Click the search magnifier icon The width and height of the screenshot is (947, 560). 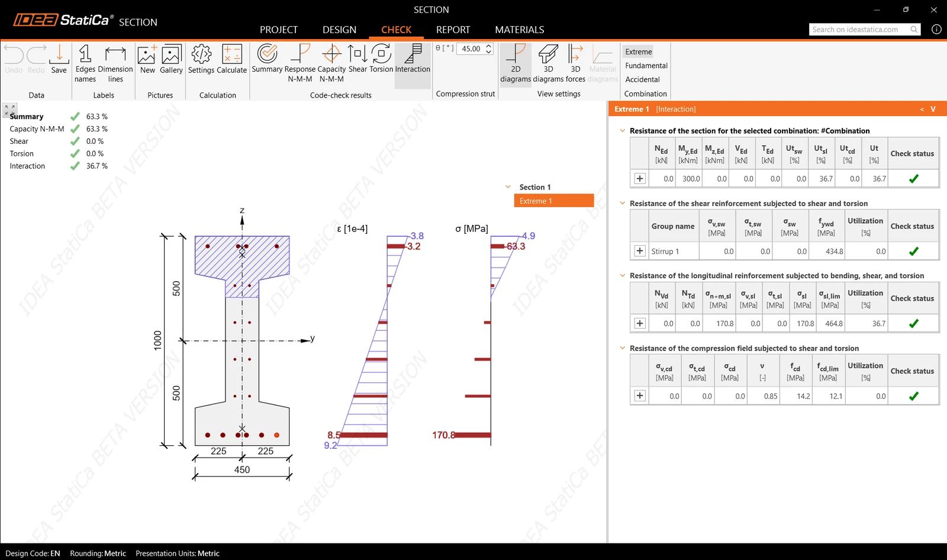[914, 30]
